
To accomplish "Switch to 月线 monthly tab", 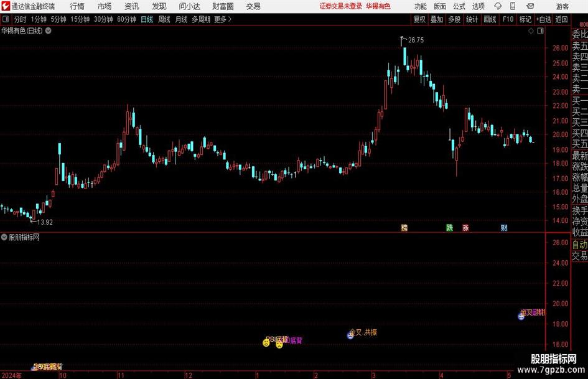I will coord(182,19).
